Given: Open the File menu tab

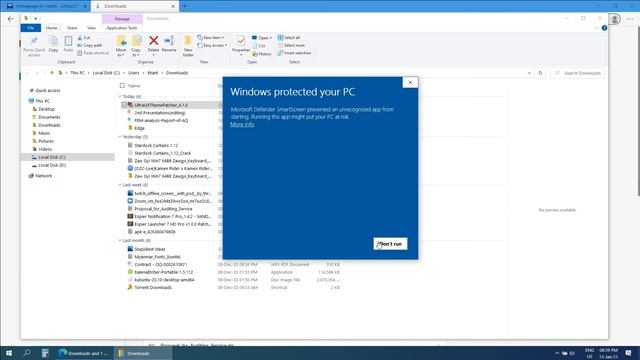Looking at the screenshot, I should (31, 28).
